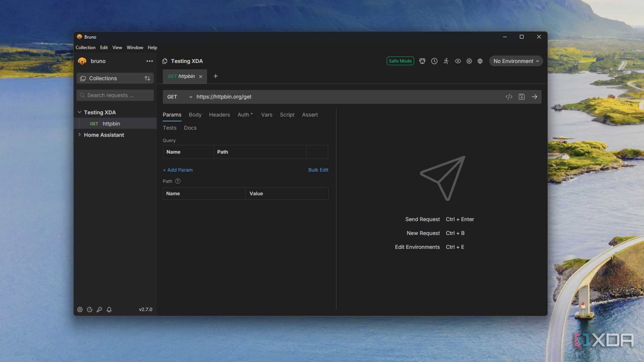
Task: Save the request with the floppy disk icon
Action: [521, 97]
